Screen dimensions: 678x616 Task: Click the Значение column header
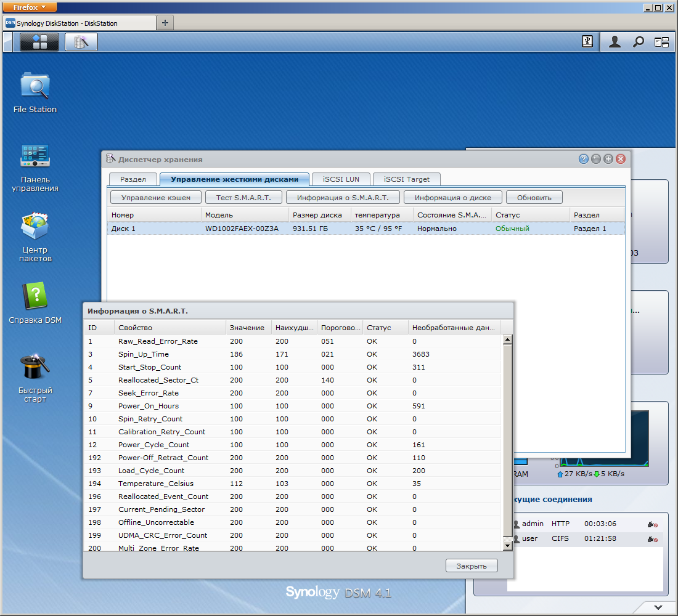point(248,327)
